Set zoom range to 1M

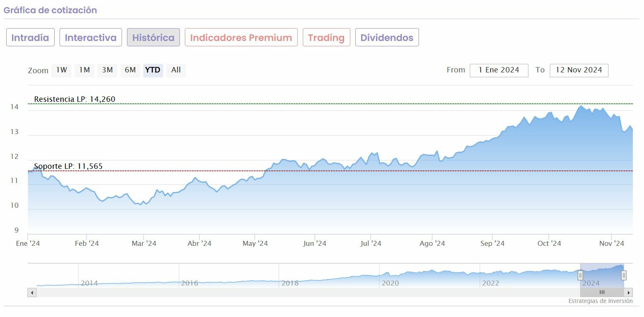click(84, 70)
